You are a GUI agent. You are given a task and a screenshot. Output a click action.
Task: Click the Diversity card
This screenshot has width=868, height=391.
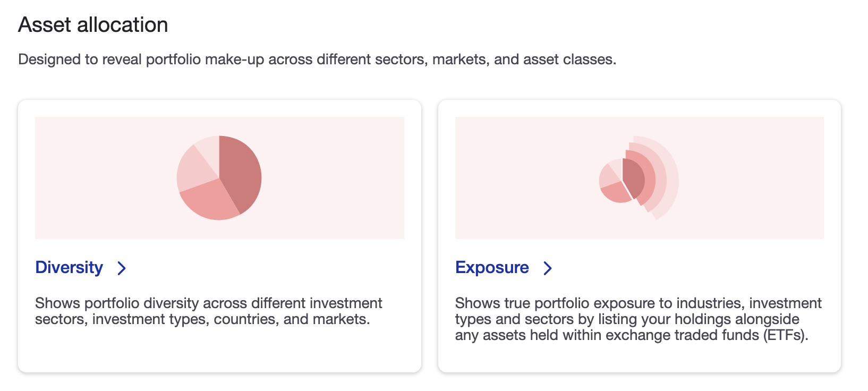219,236
